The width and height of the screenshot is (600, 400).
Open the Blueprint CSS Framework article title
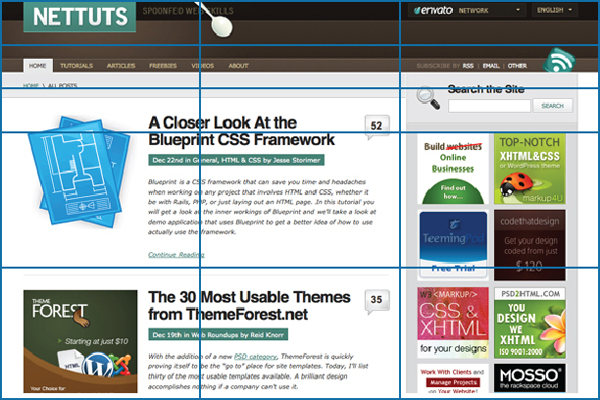tap(241, 131)
